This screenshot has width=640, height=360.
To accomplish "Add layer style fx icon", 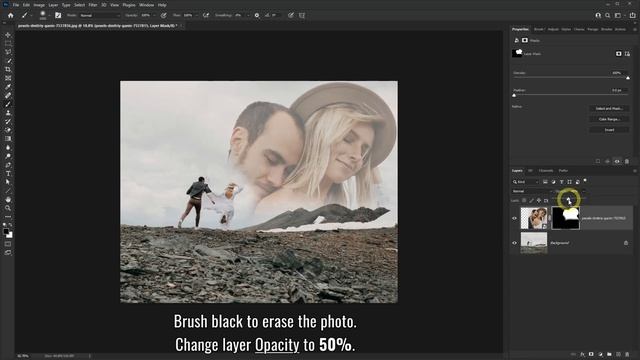I will 582,354.
